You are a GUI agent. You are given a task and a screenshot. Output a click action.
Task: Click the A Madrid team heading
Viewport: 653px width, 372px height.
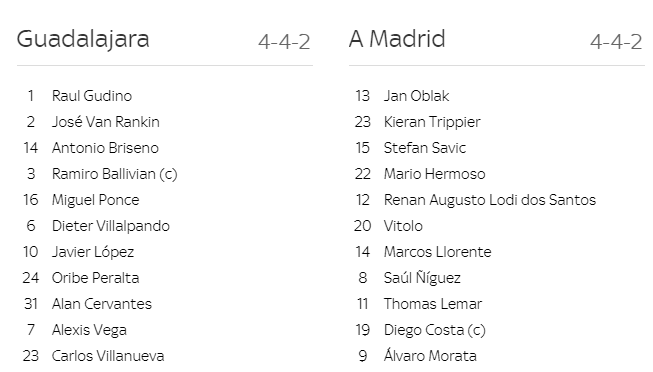[x=397, y=39]
